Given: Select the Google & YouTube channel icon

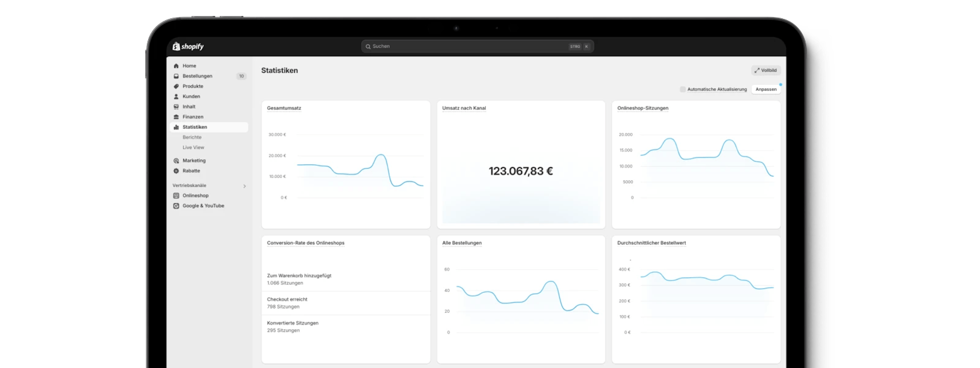Looking at the screenshot, I should pos(176,206).
